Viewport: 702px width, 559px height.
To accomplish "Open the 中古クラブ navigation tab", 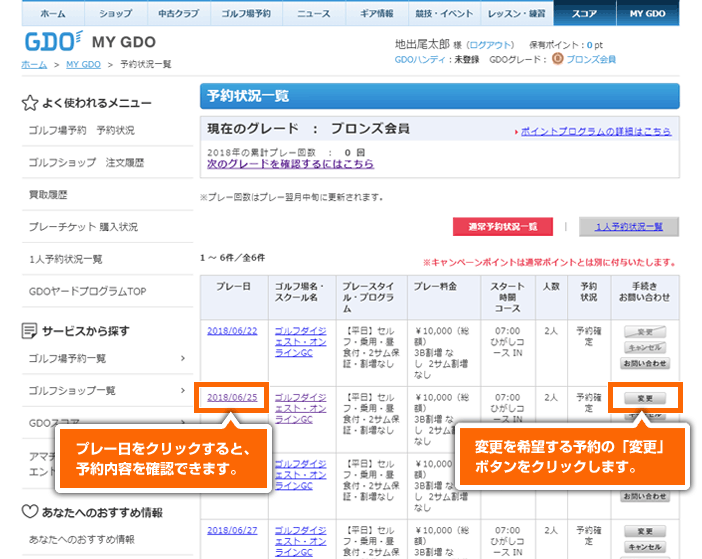I will [179, 13].
